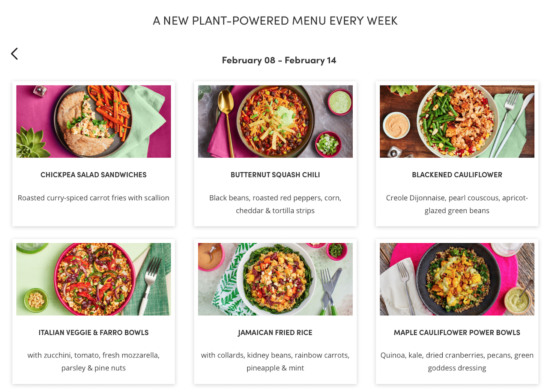The image size is (550, 392).
Task: Select Italian Veggie & Farro Bowls title
Action: pyautogui.click(x=93, y=332)
